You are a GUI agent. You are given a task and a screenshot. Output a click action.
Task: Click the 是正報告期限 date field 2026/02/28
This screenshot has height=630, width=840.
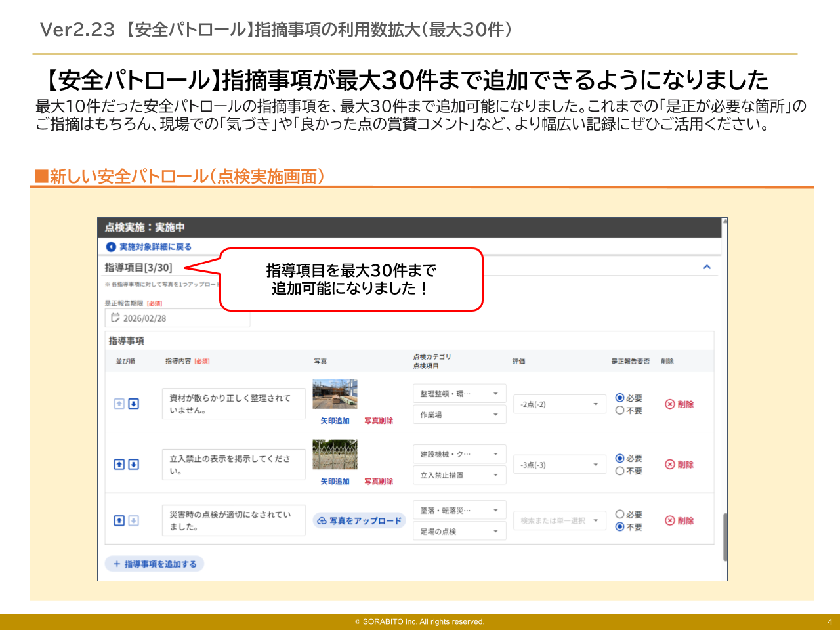pos(177,318)
